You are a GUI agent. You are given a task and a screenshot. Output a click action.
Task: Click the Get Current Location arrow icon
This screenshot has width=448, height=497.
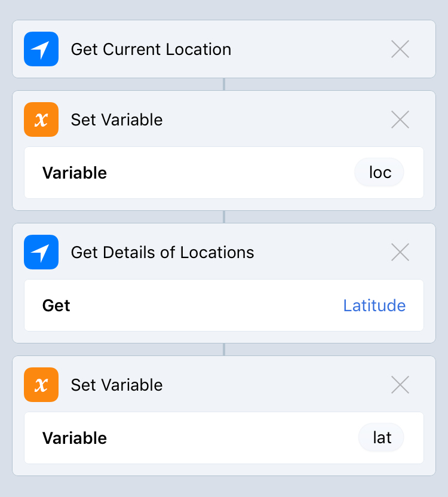(x=41, y=49)
